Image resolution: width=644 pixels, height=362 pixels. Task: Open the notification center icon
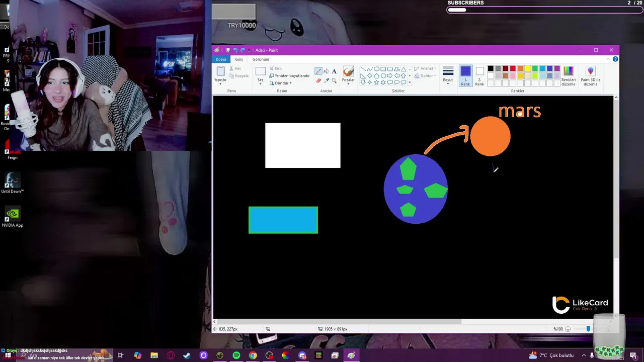(x=633, y=355)
